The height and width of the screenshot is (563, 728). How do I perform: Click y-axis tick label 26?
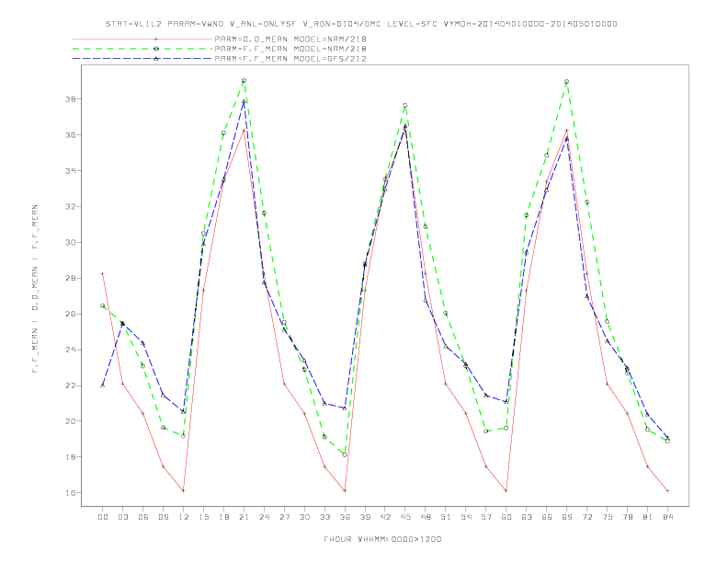pos(70,314)
